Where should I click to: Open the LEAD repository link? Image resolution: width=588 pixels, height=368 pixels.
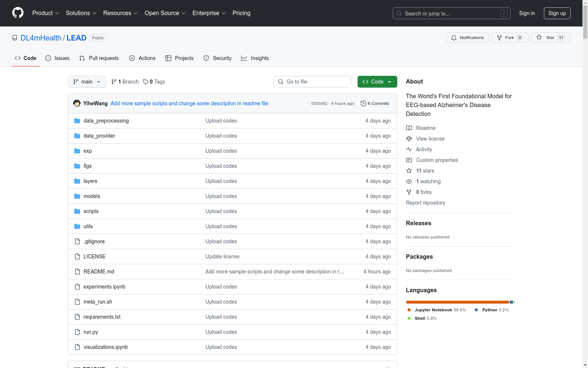pyautogui.click(x=76, y=38)
